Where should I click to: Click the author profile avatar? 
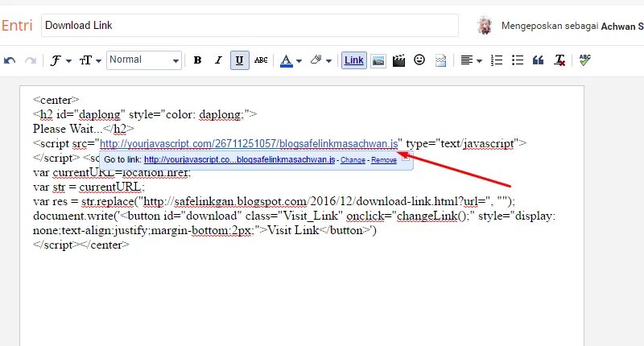pos(485,26)
